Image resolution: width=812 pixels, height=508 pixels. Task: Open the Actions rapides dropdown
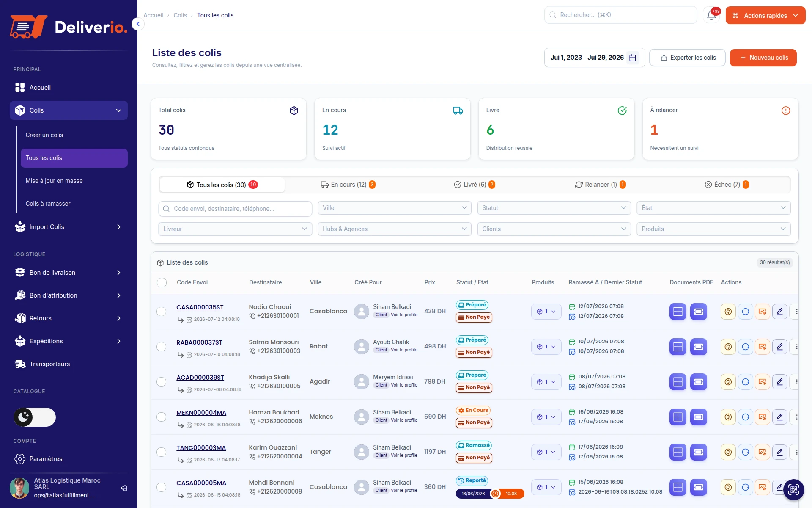click(765, 15)
